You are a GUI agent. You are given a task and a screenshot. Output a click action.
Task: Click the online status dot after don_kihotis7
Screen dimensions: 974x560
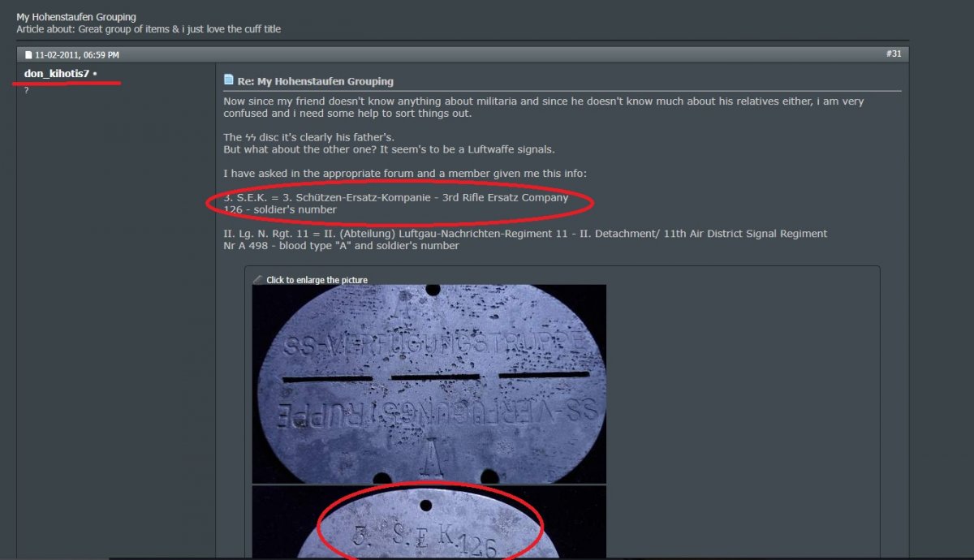95,74
